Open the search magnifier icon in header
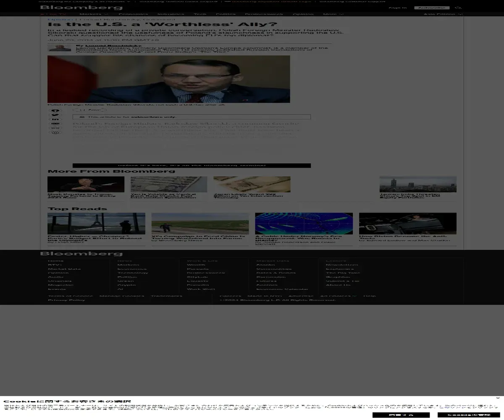 [458, 8]
